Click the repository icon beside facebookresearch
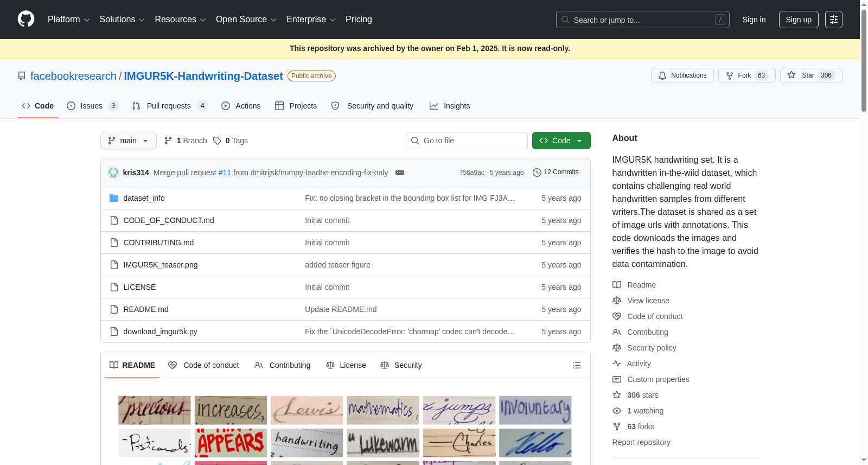This screenshot has height=465, width=868. pos(22,76)
